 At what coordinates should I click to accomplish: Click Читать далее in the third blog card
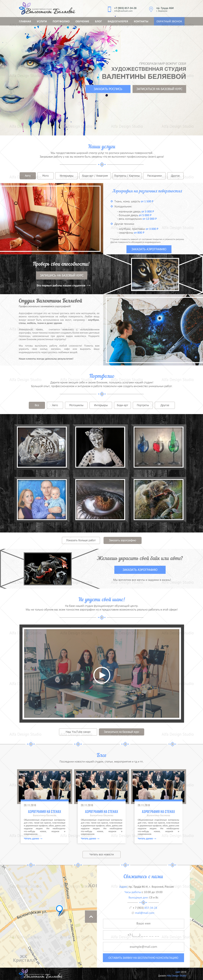147,838
